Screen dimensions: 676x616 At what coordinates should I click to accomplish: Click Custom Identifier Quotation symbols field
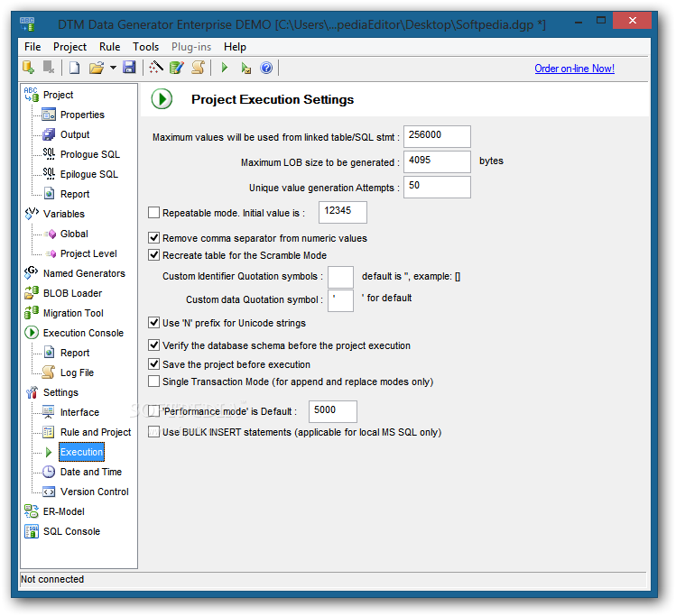point(340,277)
